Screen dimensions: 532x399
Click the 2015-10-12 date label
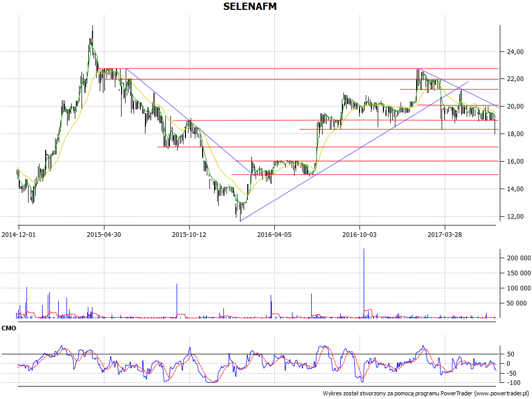pyautogui.click(x=189, y=234)
